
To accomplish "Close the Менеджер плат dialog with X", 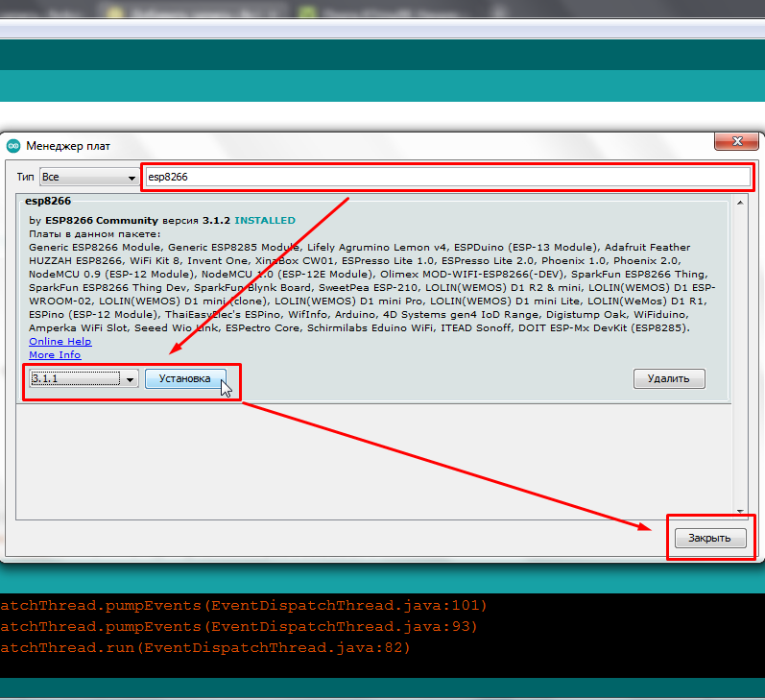I will click(x=737, y=141).
